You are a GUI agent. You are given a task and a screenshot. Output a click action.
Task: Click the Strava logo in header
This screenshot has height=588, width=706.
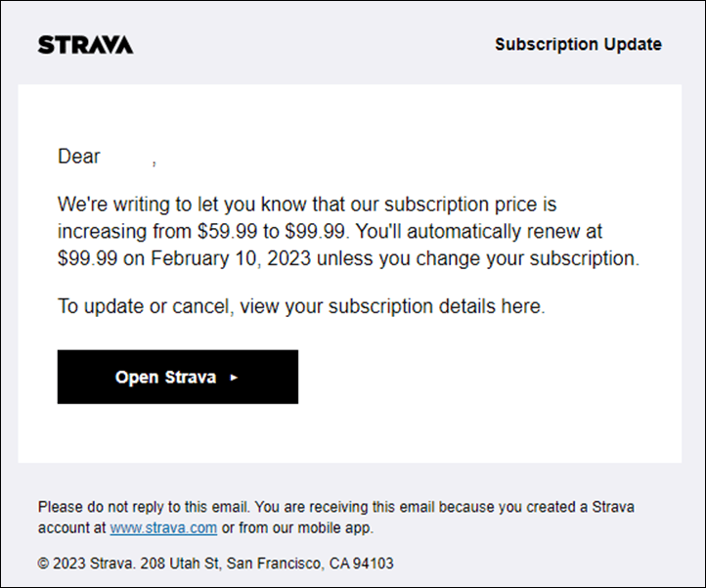[85, 45]
